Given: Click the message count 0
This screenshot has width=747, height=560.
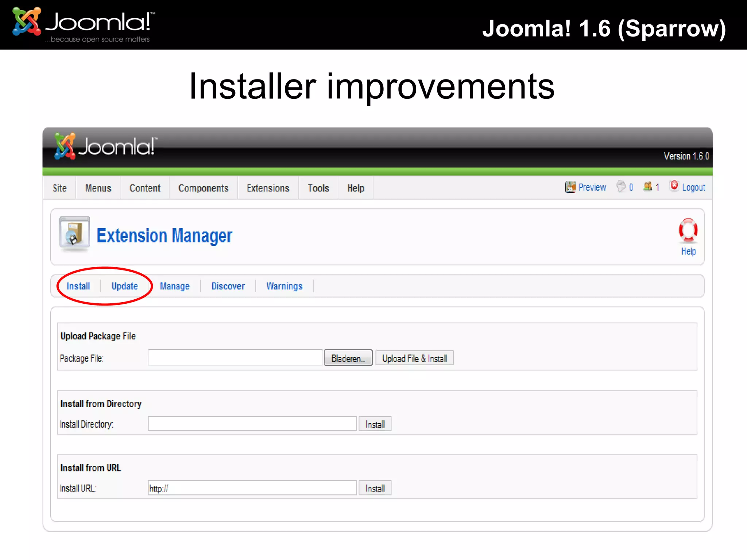Looking at the screenshot, I should (631, 187).
